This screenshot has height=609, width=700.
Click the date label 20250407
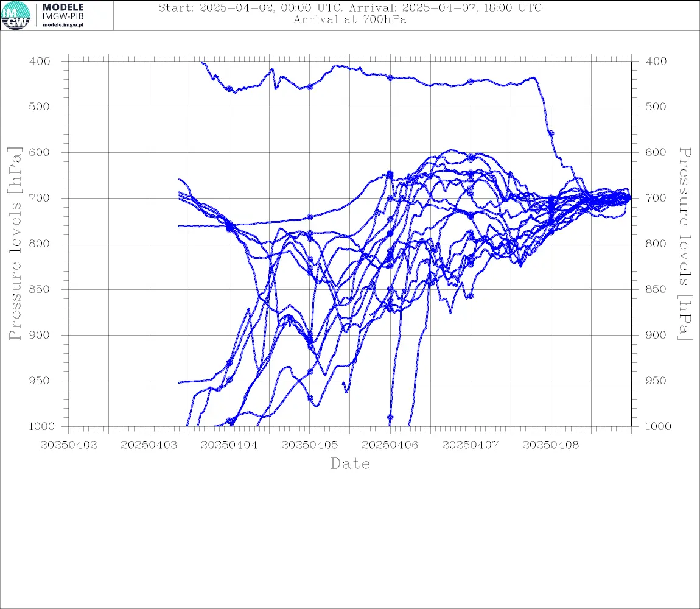coord(470,445)
